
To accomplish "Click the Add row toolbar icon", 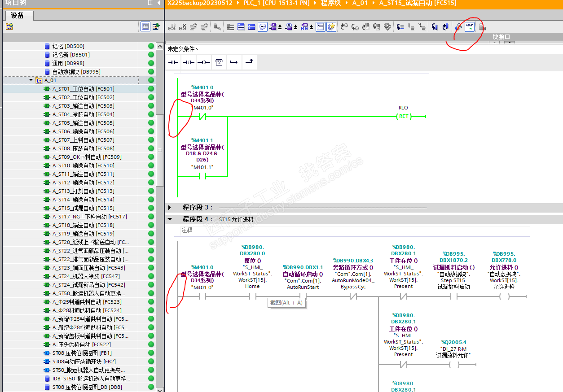I will [x=204, y=27].
